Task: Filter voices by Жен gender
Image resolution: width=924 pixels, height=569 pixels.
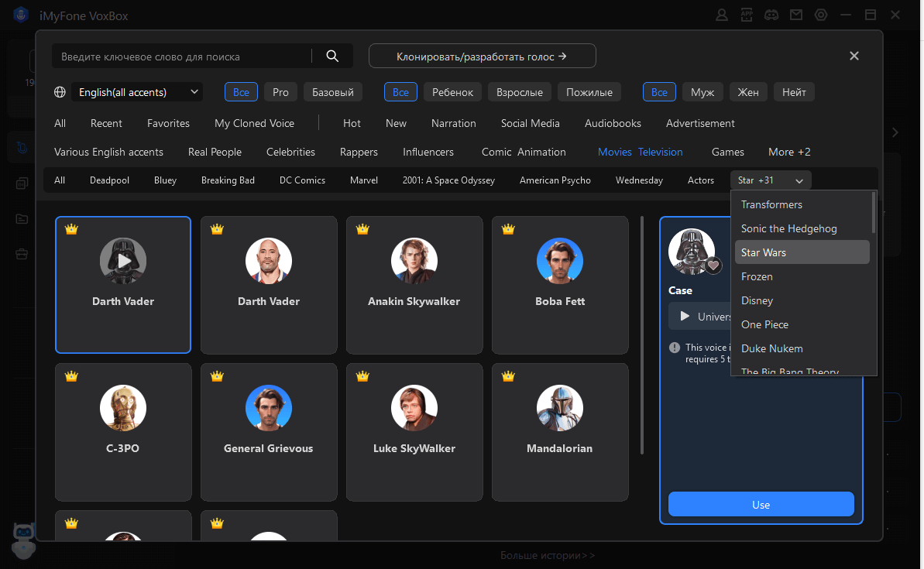Action: pos(748,92)
